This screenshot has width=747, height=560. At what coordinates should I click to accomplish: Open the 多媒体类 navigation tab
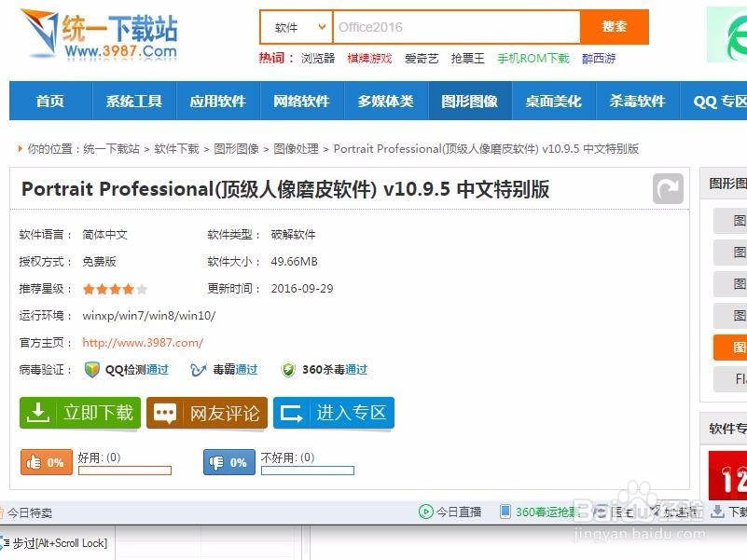[385, 101]
